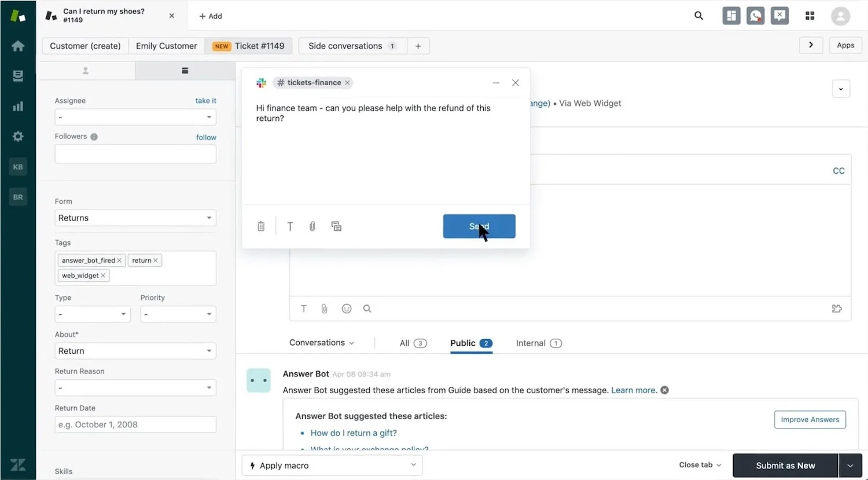The height and width of the screenshot is (480, 868).
Task: Open the Priority dropdown
Action: 178,314
